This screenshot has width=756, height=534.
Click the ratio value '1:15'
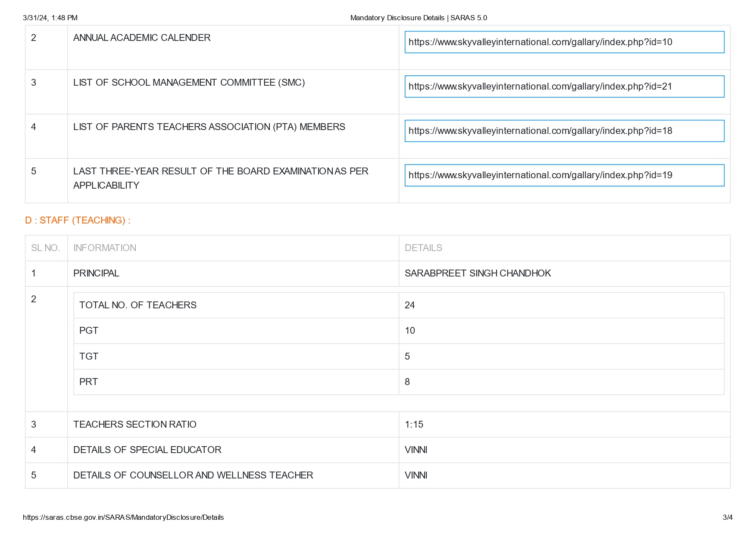pyautogui.click(x=414, y=425)
